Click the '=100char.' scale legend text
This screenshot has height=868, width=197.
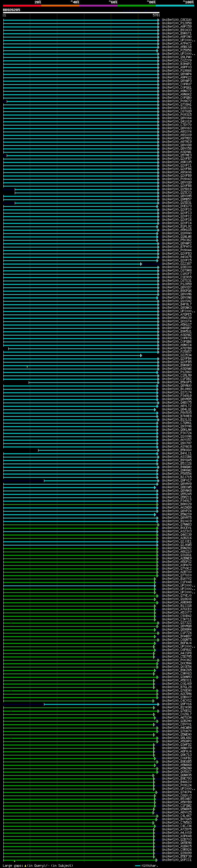coord(150,865)
